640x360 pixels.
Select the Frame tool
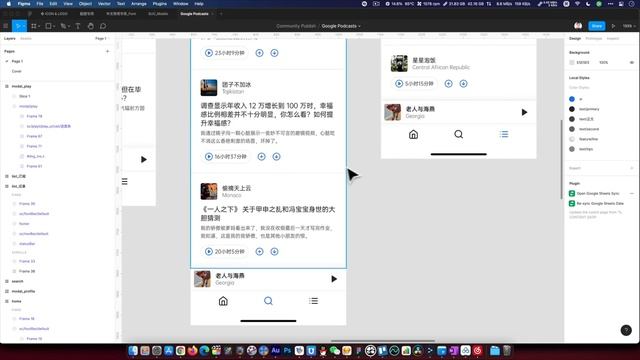click(33, 26)
